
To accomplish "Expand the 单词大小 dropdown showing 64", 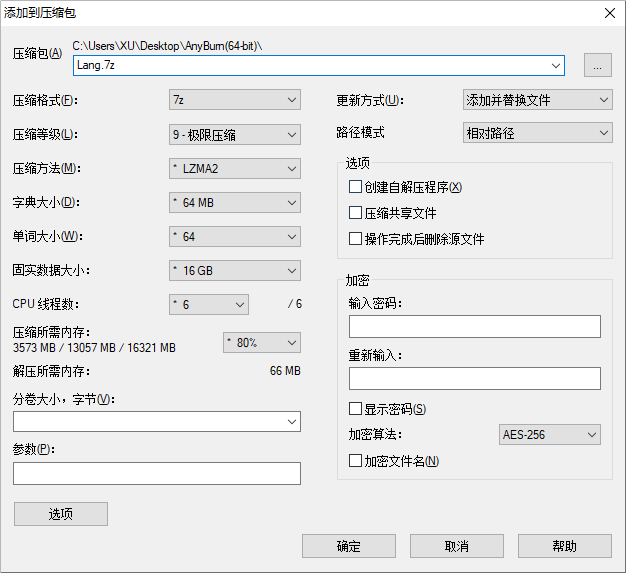I will click(x=235, y=236).
